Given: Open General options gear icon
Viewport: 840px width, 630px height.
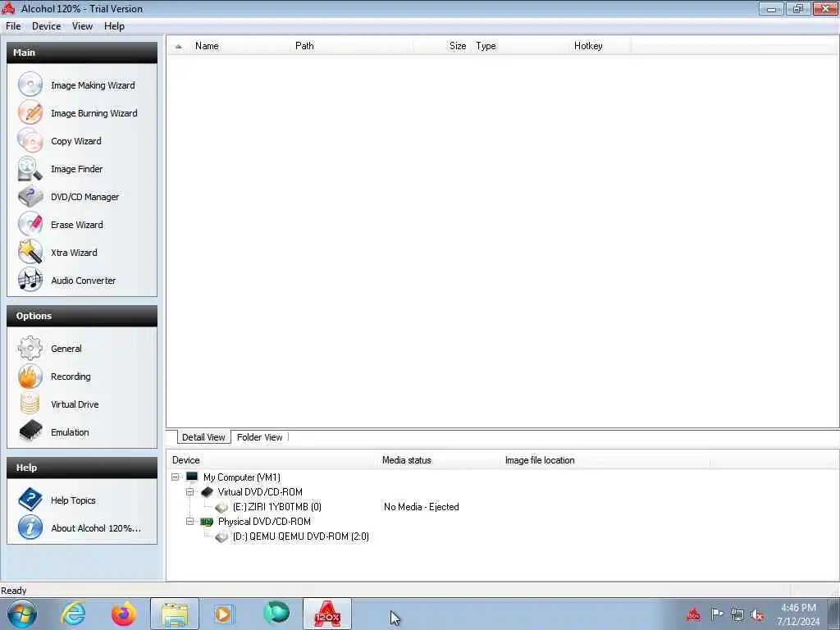Looking at the screenshot, I should click(30, 348).
